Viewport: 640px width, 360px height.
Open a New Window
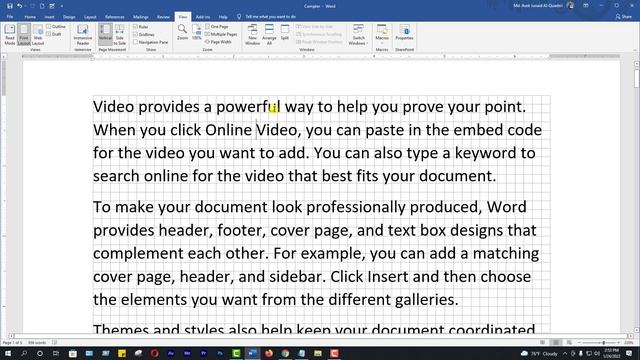[252, 34]
